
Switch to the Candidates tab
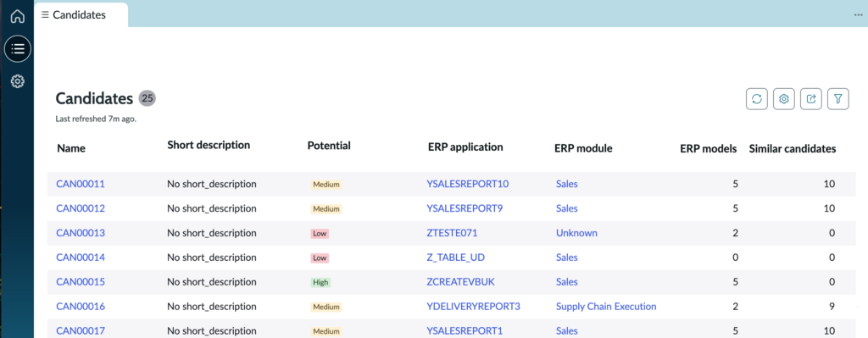click(x=81, y=15)
